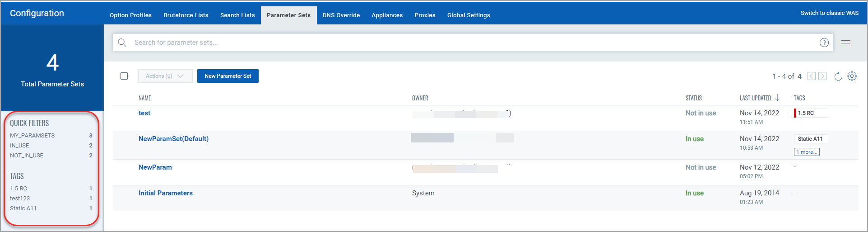Image resolution: width=868 pixels, height=232 pixels.
Task: Click the search magnifier icon
Action: [122, 43]
